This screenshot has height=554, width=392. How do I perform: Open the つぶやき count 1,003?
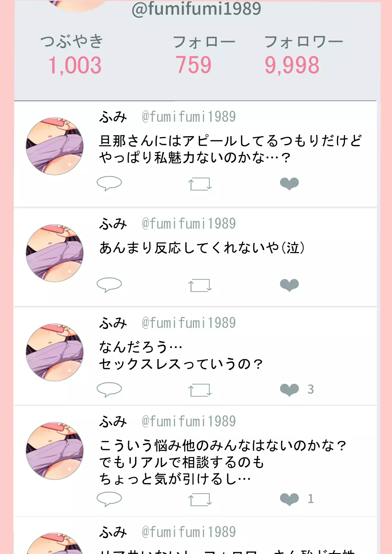pyautogui.click(x=75, y=65)
